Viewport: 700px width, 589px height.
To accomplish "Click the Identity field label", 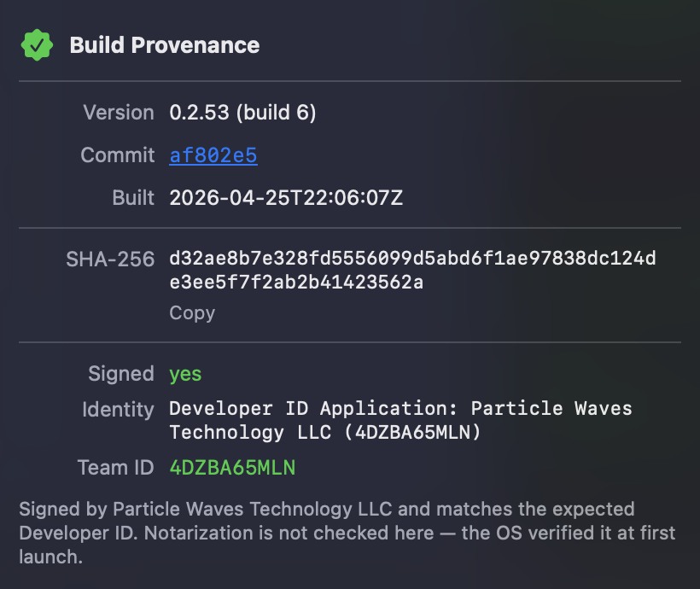I will [119, 410].
